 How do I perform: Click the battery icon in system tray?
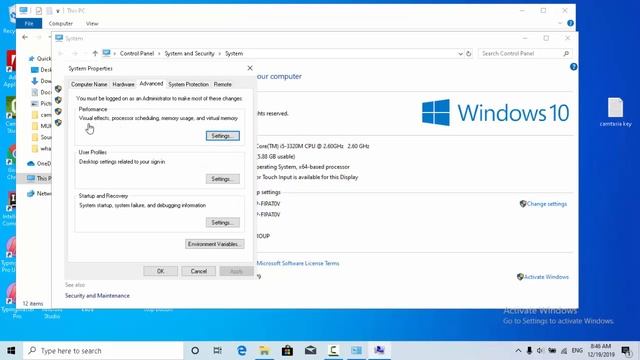[552, 351]
